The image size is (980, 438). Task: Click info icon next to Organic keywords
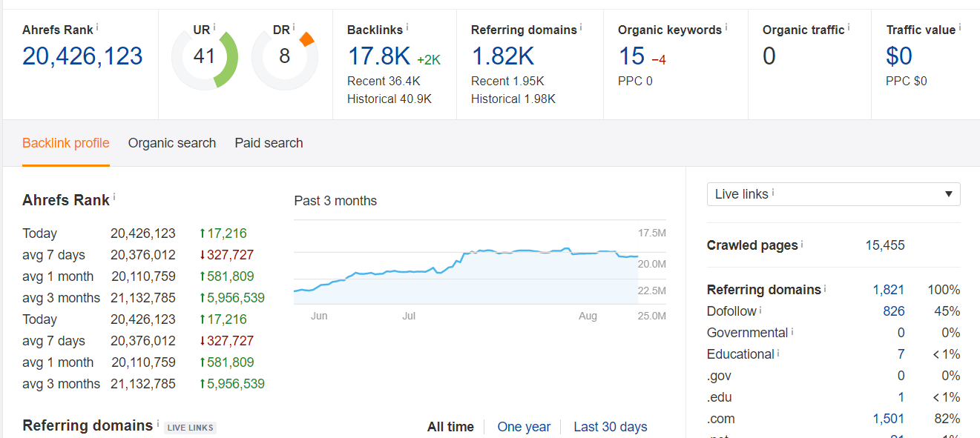pyautogui.click(x=726, y=27)
